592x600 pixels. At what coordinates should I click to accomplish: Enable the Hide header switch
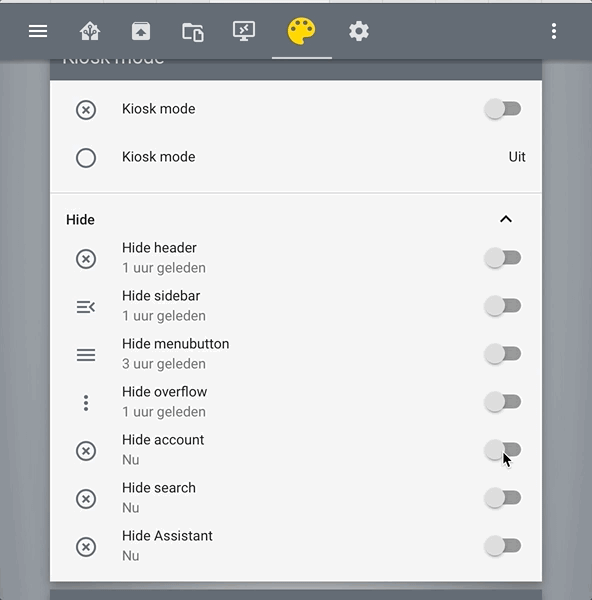502,258
